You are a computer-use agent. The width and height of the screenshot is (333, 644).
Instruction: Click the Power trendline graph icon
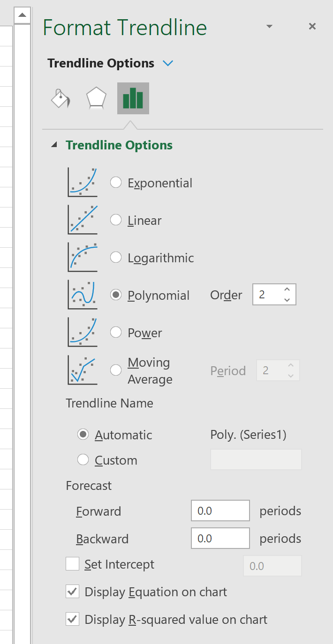coord(83,333)
